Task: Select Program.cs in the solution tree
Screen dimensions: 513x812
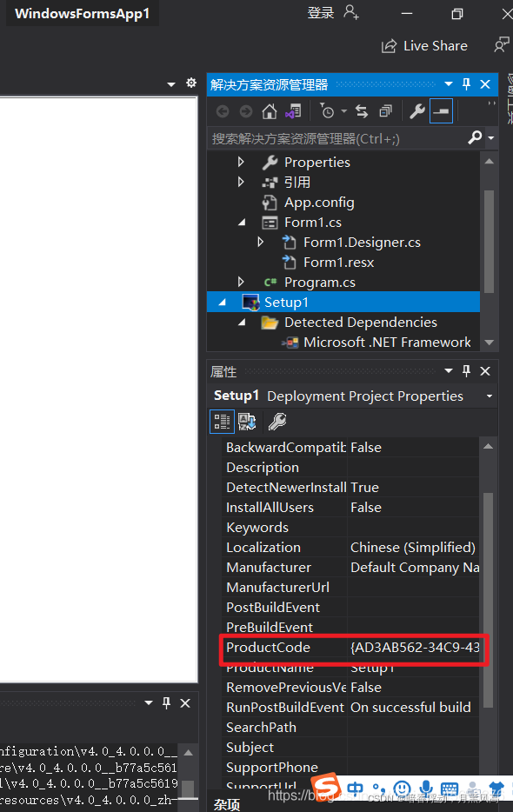Action: [320, 283]
